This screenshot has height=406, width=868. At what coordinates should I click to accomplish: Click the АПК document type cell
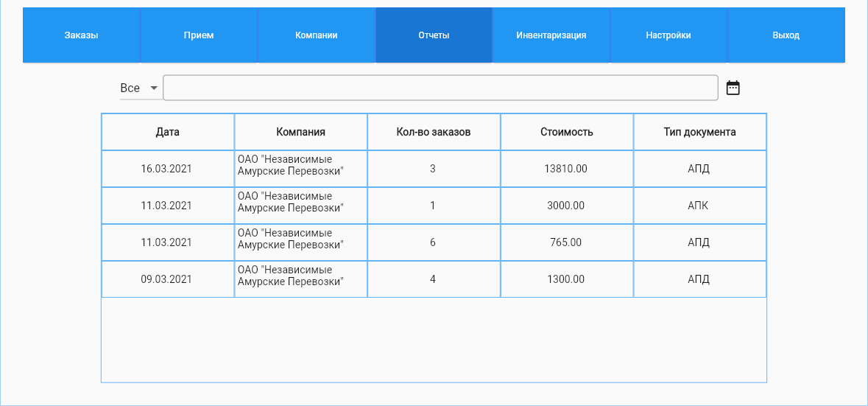[699, 206]
